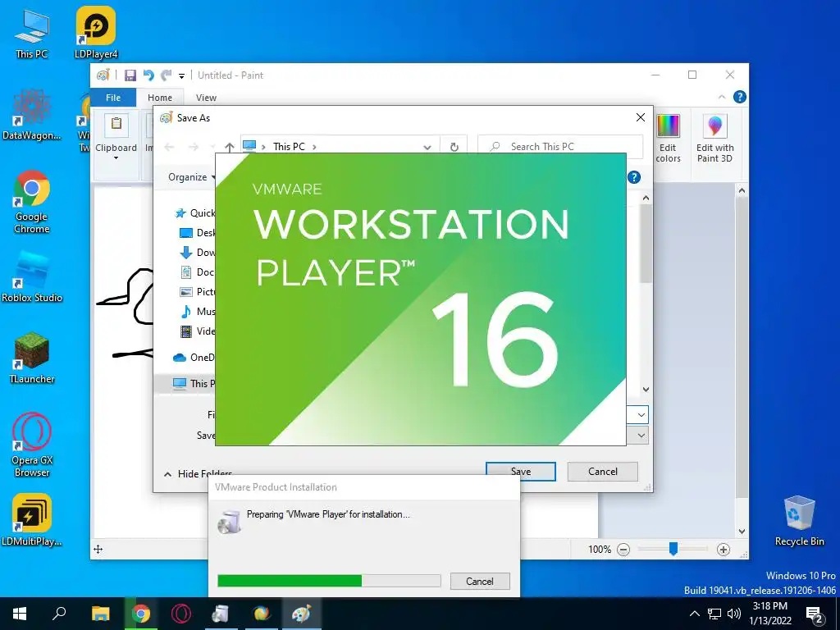The height and width of the screenshot is (630, 840).
Task: Click the VMware installation progress bar
Action: tap(329, 581)
